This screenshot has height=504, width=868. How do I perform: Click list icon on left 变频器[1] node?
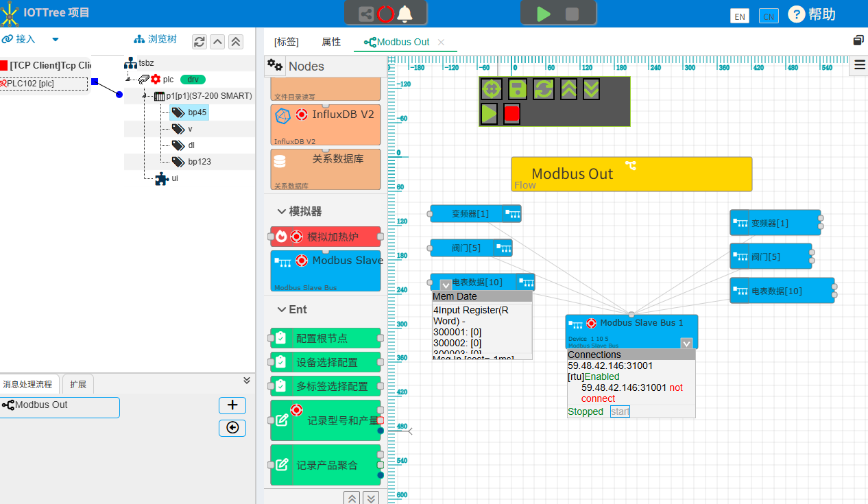click(512, 214)
